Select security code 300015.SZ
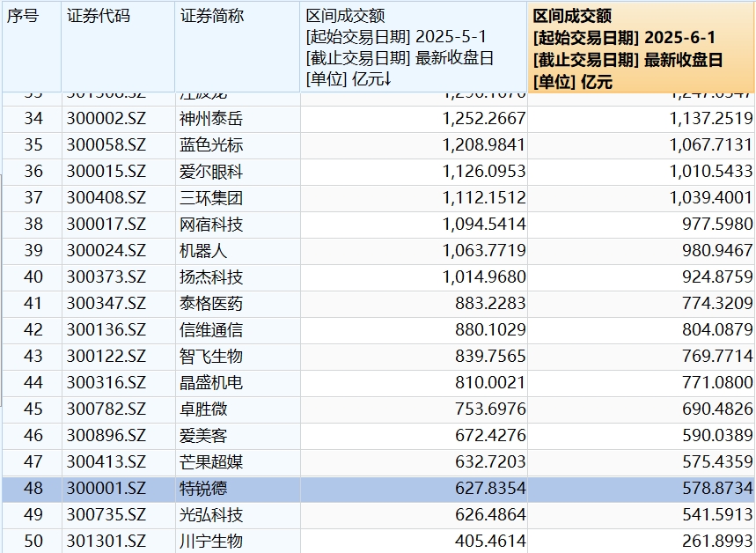756x553 pixels. tap(106, 172)
